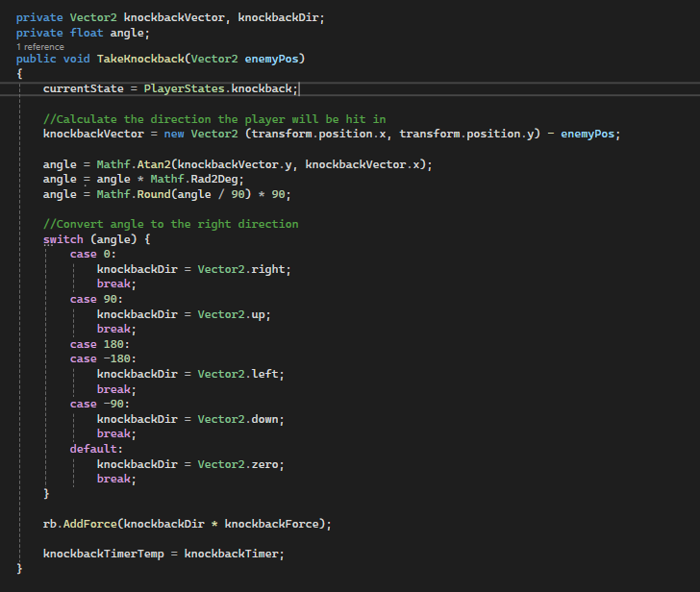The height and width of the screenshot is (592, 700).
Task: Click the "case 0:" label
Action: point(93,254)
